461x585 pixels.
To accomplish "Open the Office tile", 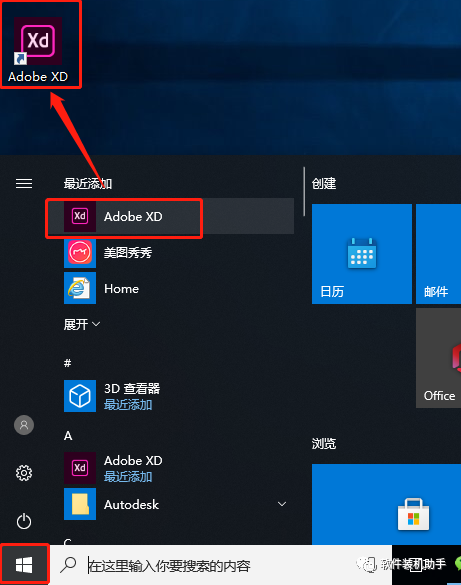I will point(439,358).
